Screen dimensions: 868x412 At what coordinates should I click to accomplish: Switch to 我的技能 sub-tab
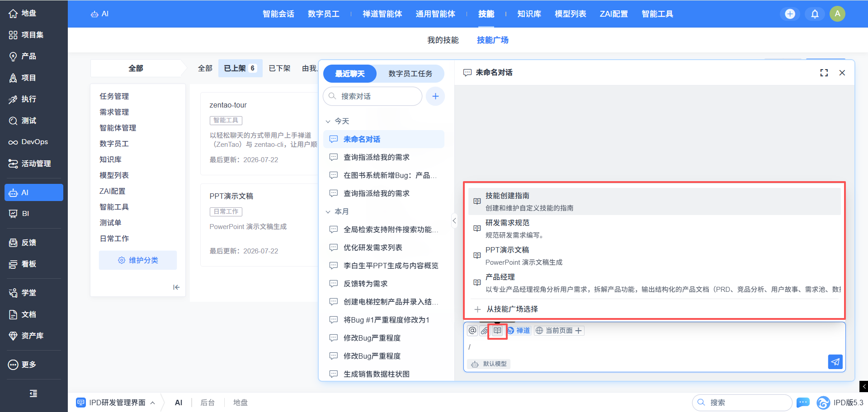pos(443,40)
